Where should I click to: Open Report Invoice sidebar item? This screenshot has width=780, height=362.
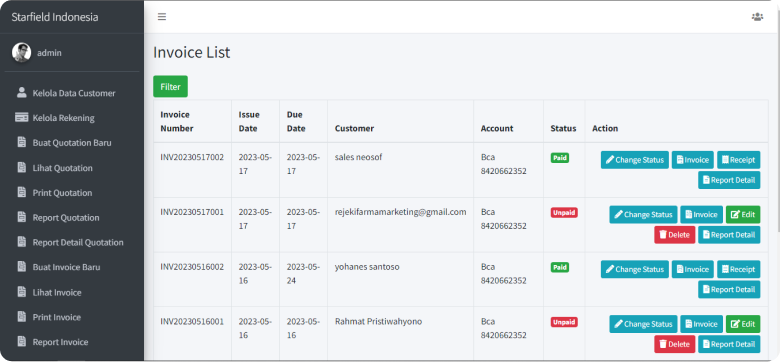tap(60, 342)
